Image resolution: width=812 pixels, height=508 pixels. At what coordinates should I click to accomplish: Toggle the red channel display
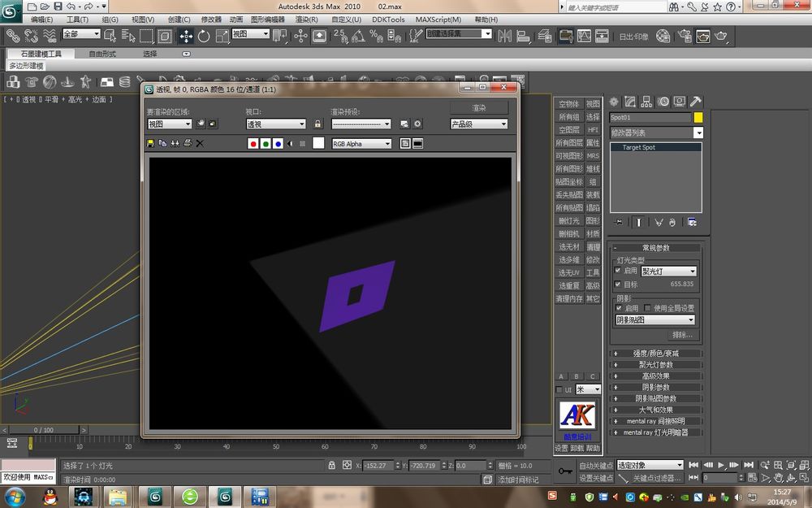(x=253, y=144)
